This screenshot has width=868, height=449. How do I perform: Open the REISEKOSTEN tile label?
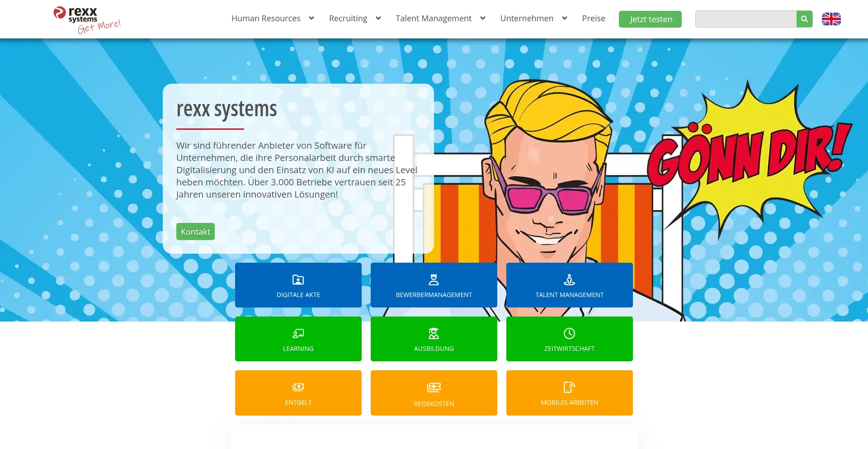coord(434,404)
